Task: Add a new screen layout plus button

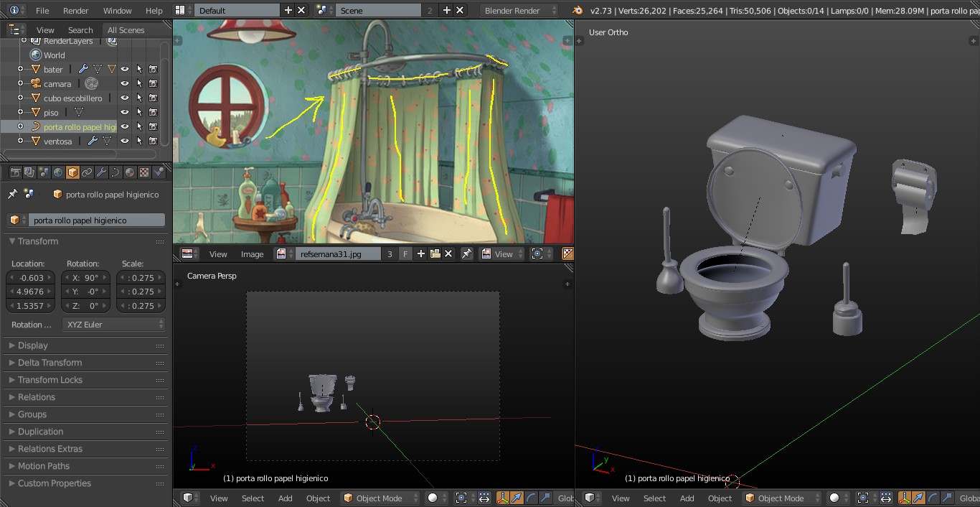Action: click(288, 10)
